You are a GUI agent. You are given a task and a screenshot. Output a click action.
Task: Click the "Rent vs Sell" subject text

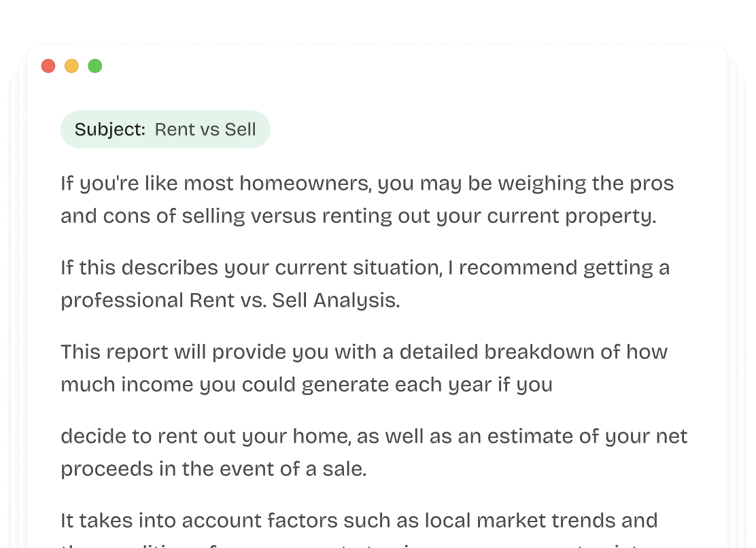[205, 130]
